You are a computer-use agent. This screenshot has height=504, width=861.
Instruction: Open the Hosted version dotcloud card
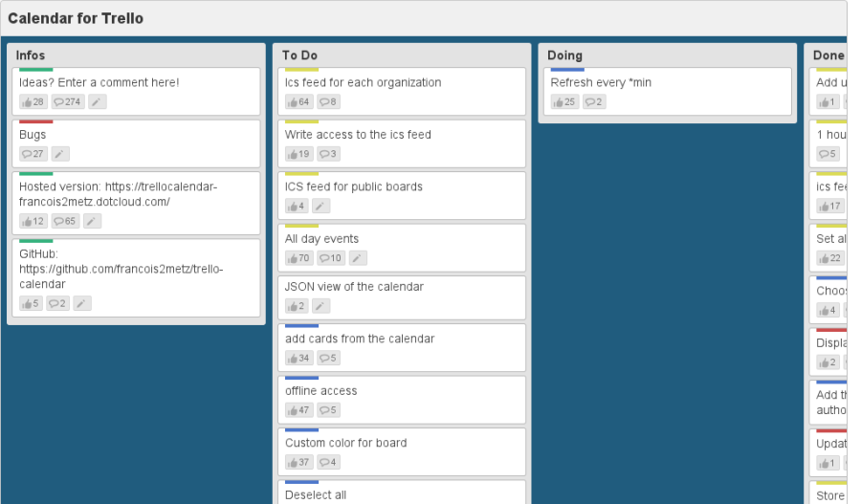(x=136, y=203)
